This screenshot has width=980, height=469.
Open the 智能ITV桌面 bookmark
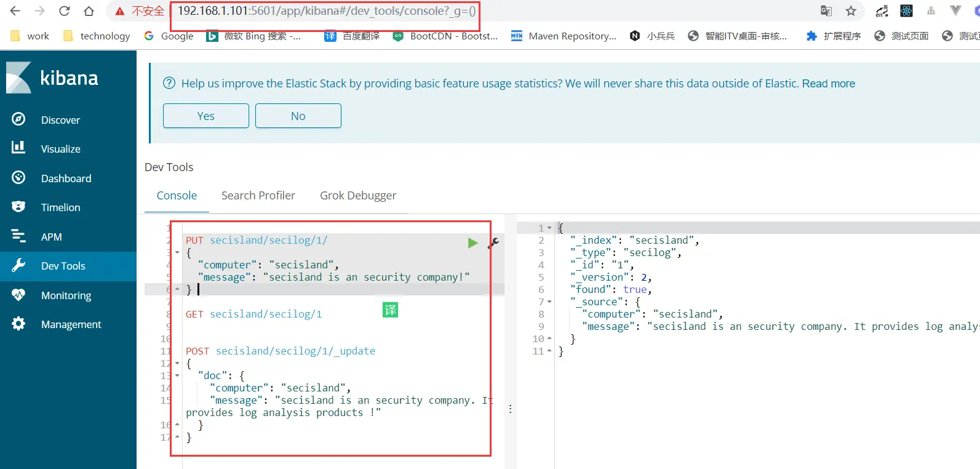tap(738, 36)
